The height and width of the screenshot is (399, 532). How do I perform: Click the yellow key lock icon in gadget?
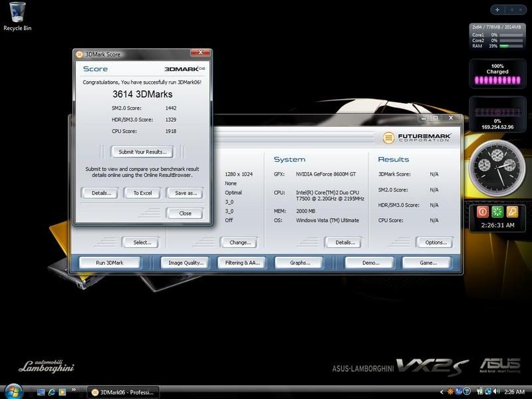point(512,211)
